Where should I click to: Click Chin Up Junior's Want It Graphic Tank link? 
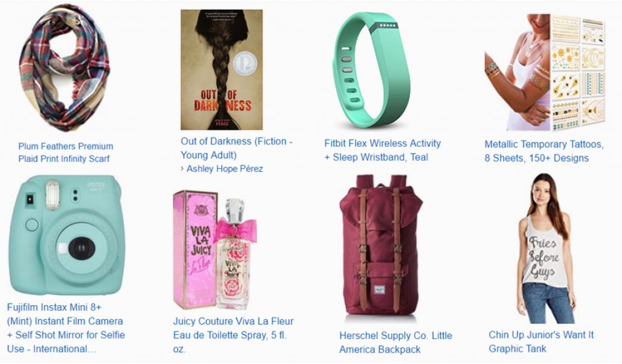[x=541, y=342]
